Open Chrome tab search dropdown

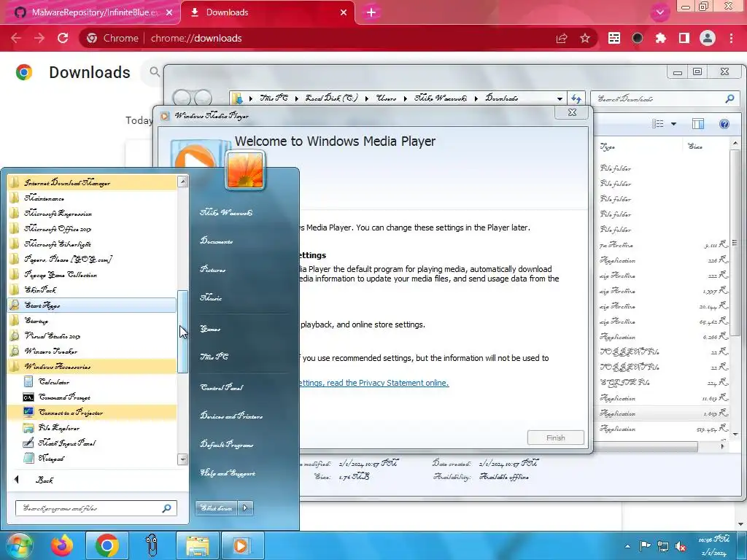659,12
